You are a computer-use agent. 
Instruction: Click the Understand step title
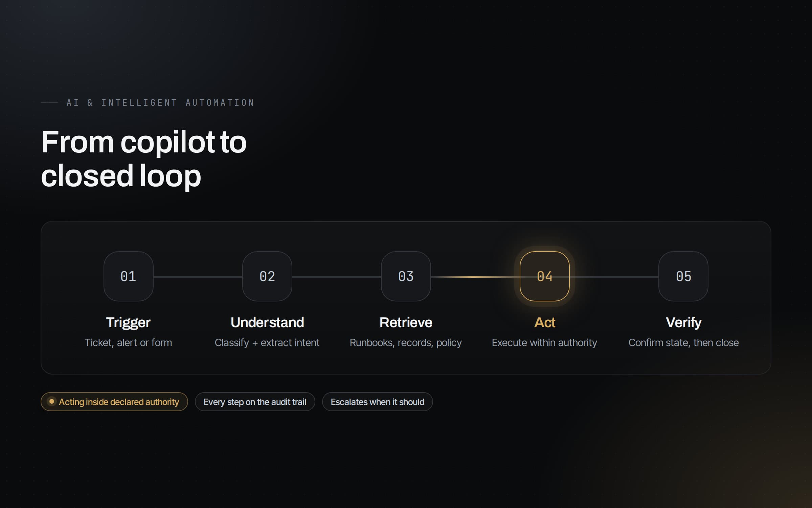tap(267, 322)
